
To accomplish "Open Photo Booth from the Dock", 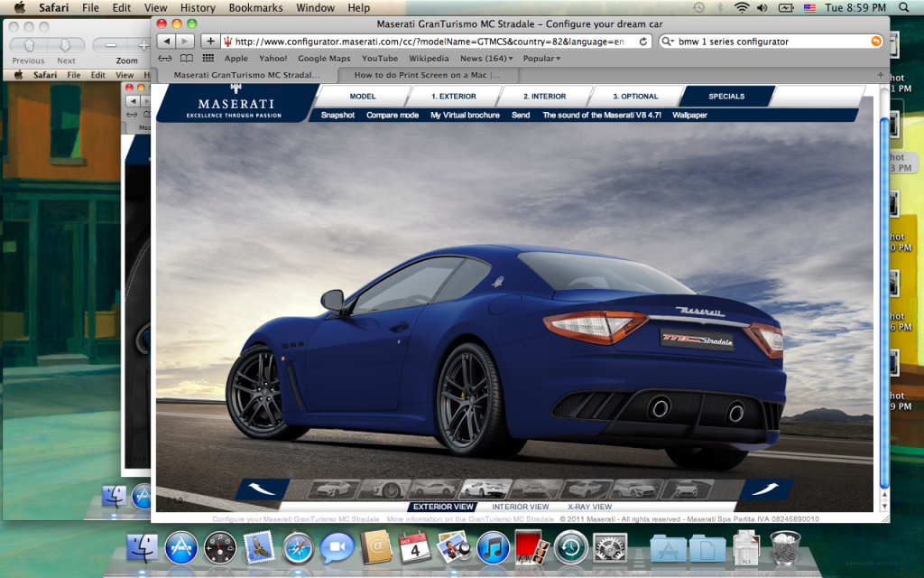I will point(531,547).
